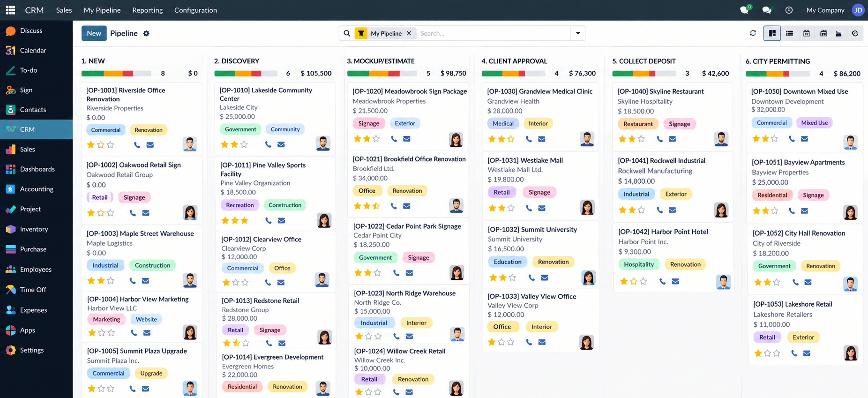Switch to List view icon
This screenshot has height=398, width=868.
789,33
